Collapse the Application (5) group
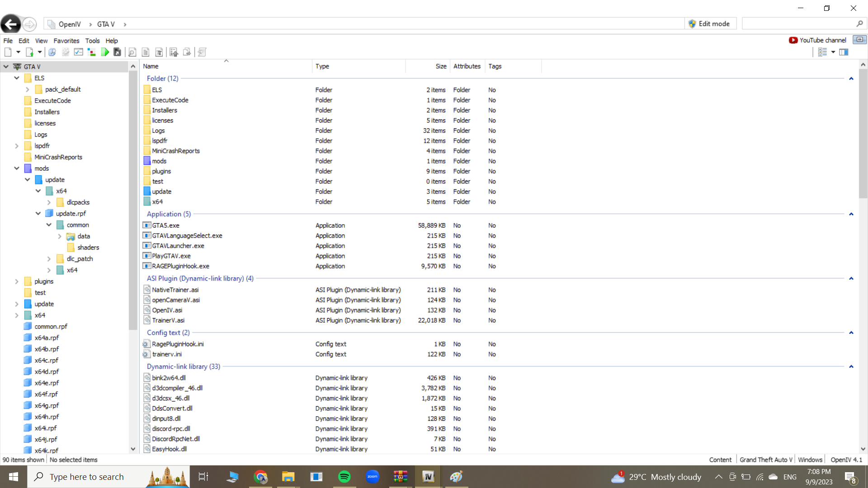868x488 pixels. click(851, 214)
